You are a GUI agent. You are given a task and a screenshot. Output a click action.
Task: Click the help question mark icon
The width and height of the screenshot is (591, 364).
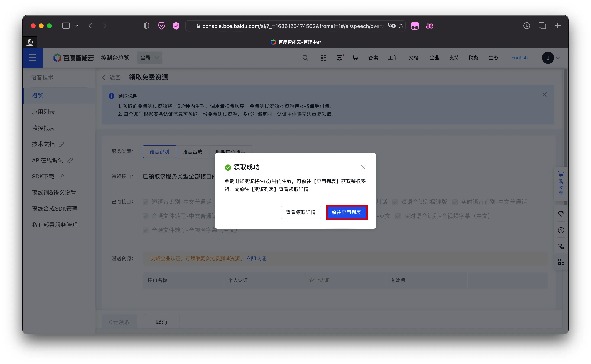click(x=561, y=230)
